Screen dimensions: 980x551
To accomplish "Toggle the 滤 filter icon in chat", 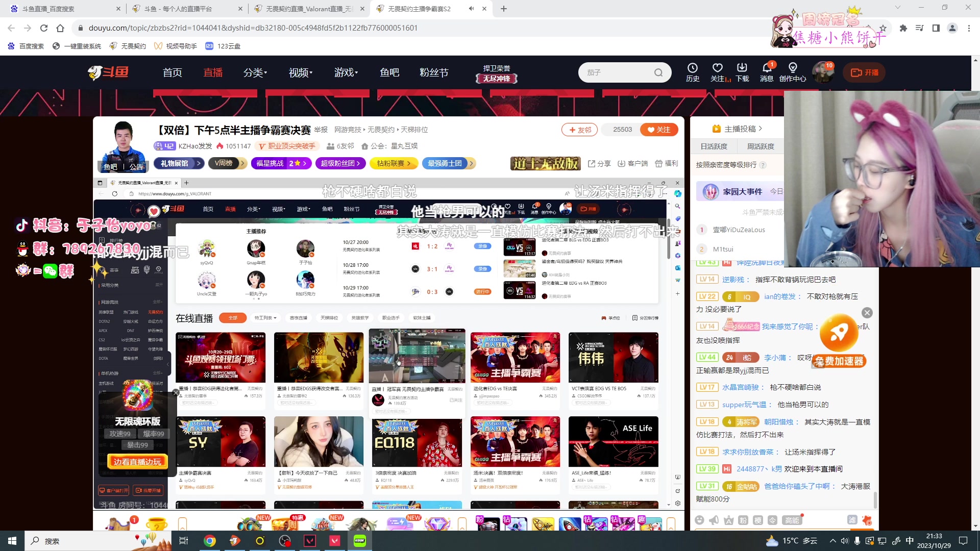I will click(x=852, y=520).
